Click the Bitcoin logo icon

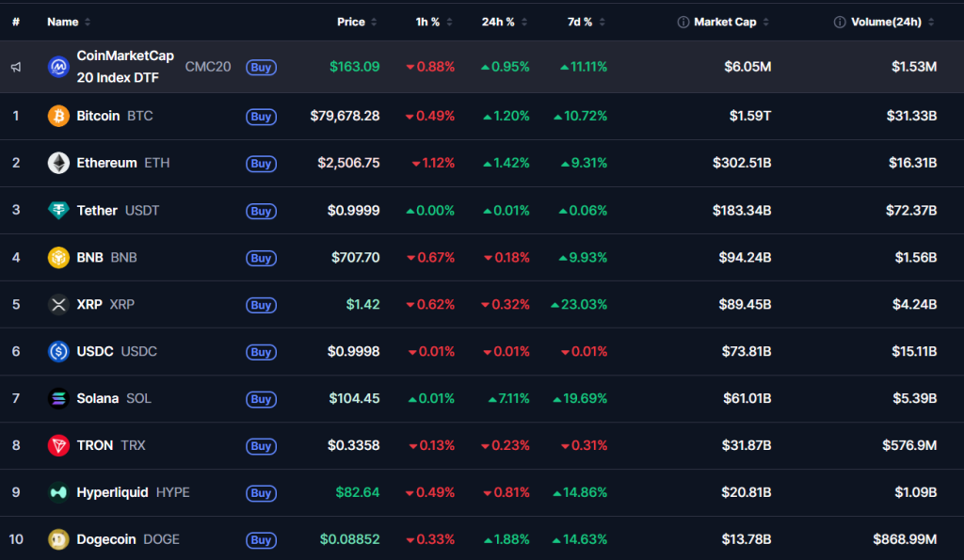point(58,116)
